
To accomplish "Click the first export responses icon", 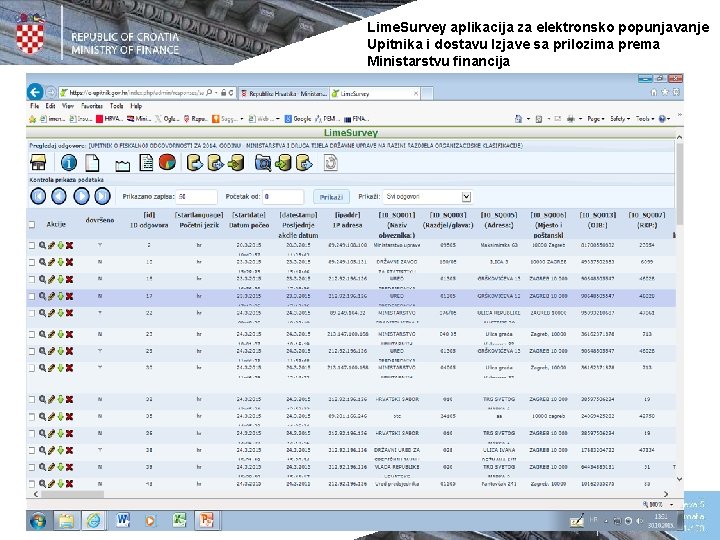I will (194, 163).
